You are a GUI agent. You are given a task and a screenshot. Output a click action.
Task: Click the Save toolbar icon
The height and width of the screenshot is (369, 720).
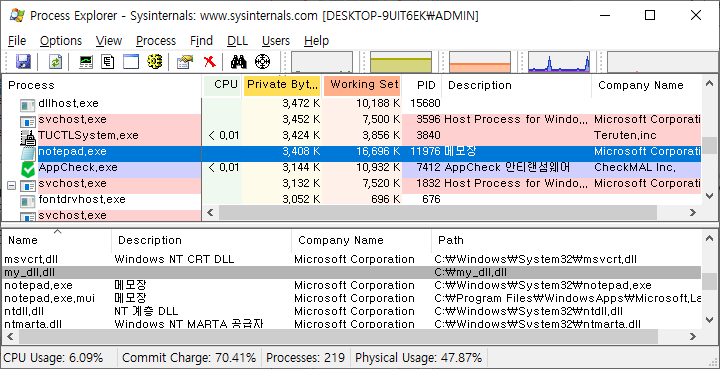coord(22,62)
